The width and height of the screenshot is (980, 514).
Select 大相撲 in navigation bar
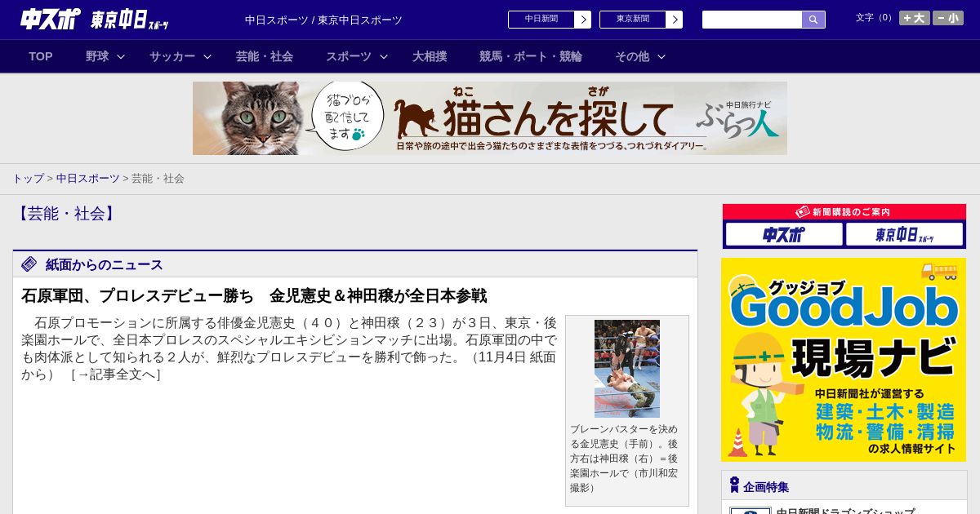430,56
